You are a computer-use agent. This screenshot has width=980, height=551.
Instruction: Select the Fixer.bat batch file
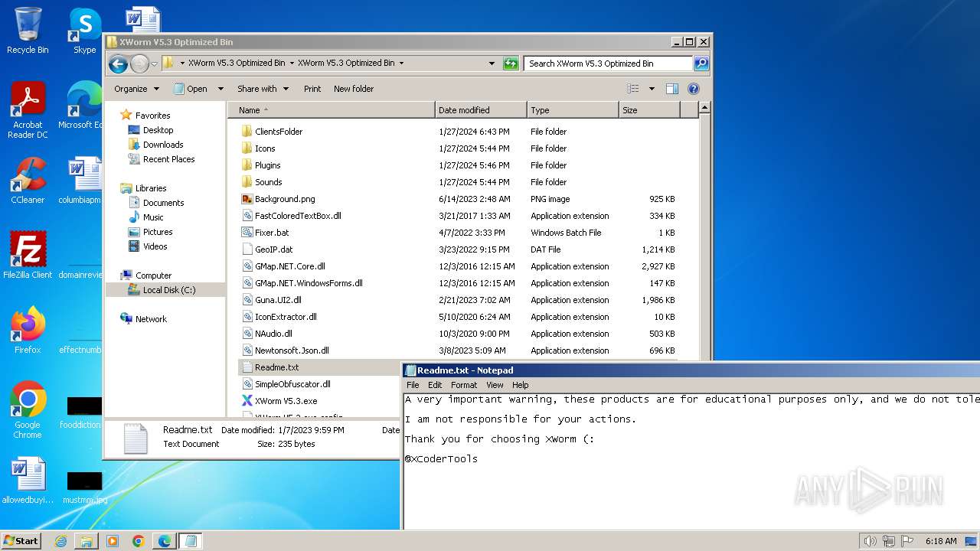pos(272,233)
